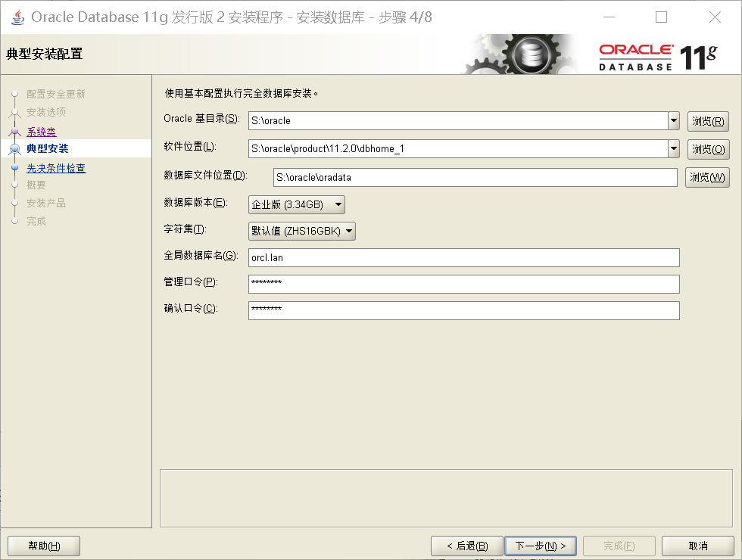This screenshot has height=560, width=742.
Task: Click the 帮助(H) button
Action: click(43, 546)
